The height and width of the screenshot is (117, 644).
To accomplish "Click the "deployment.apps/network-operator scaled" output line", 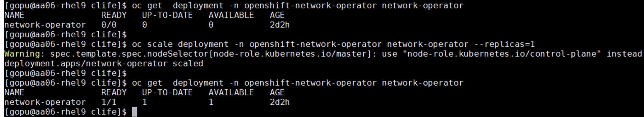I will click(x=104, y=64).
